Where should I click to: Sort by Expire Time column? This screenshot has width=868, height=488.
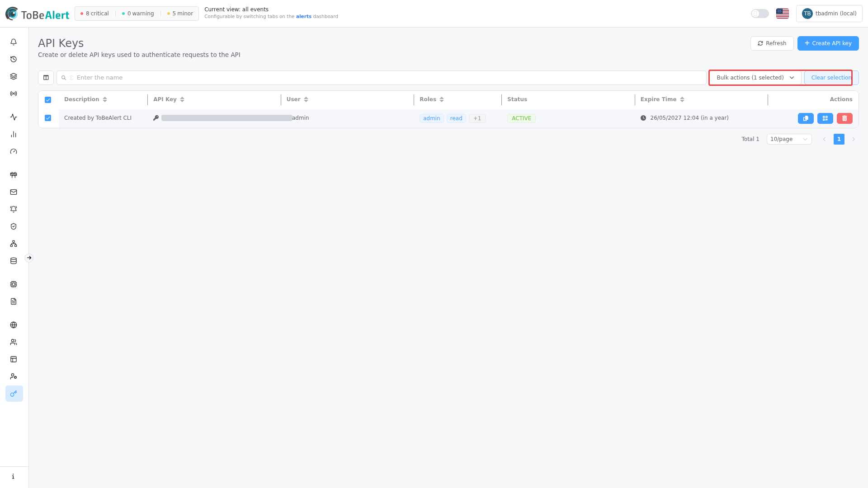tap(682, 99)
